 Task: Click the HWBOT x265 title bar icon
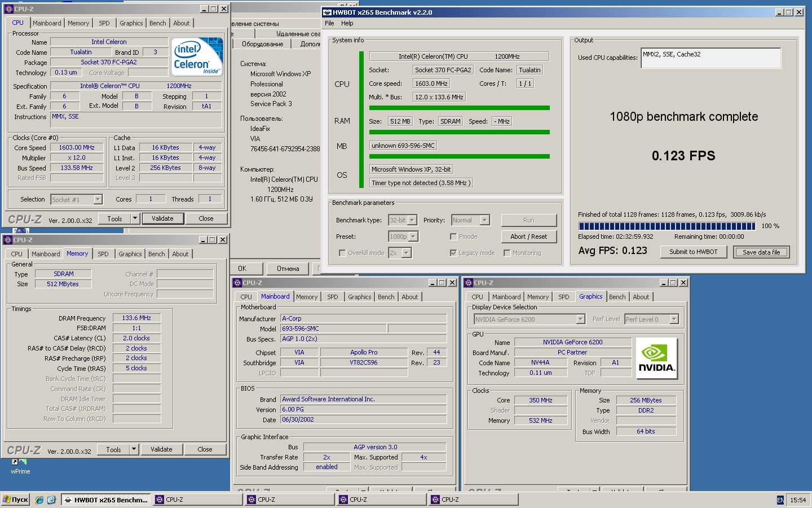327,12
